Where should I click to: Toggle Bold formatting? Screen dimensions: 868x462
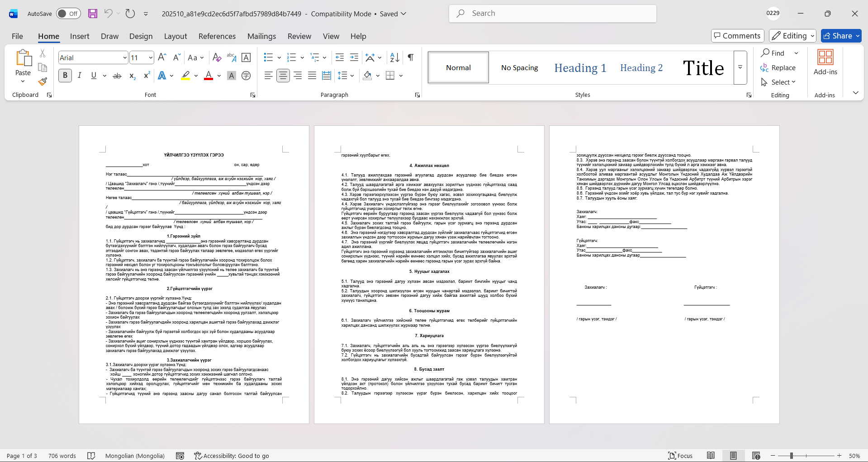(65, 76)
